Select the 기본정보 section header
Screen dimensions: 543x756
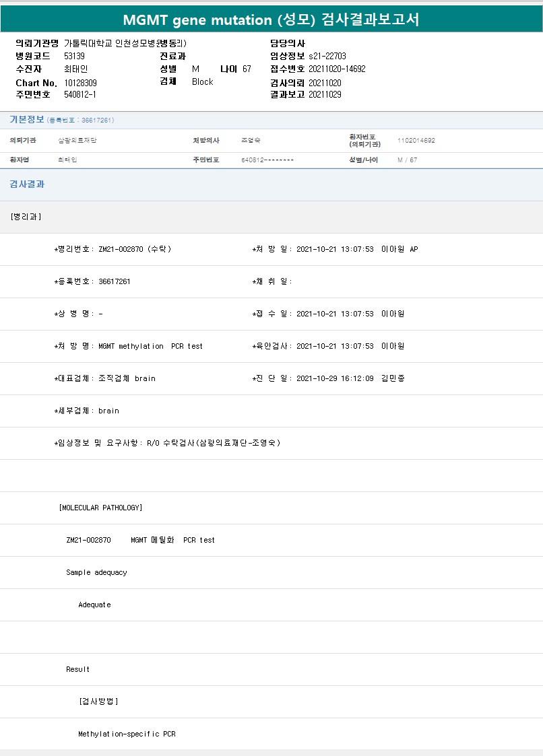pos(27,120)
